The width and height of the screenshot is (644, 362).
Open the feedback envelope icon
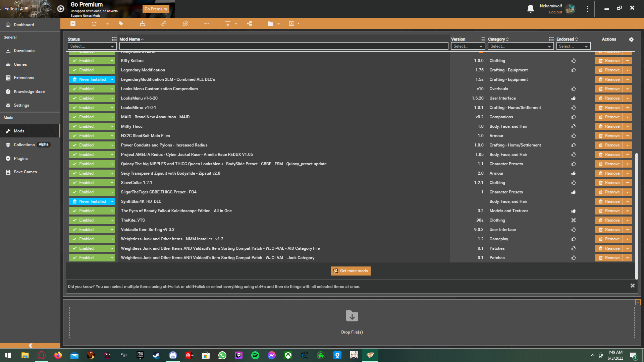tap(638, 302)
